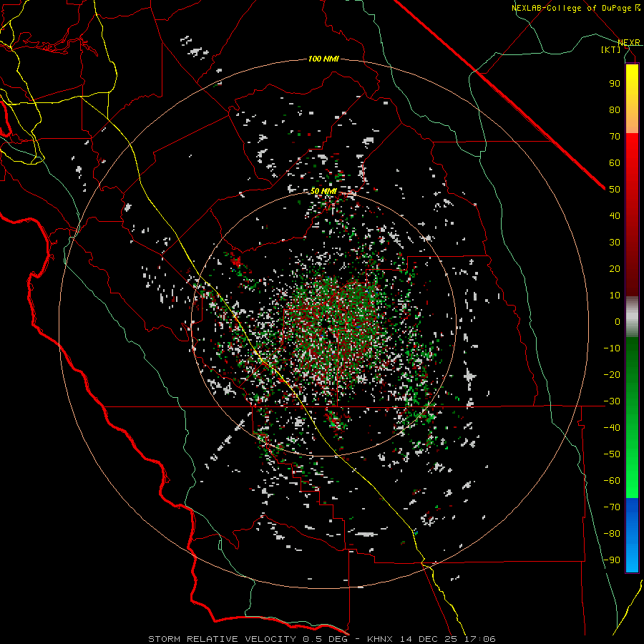Screen dimensions: 644x644
Task: Click the -10 value on the velocity scale
Action: 612,348
